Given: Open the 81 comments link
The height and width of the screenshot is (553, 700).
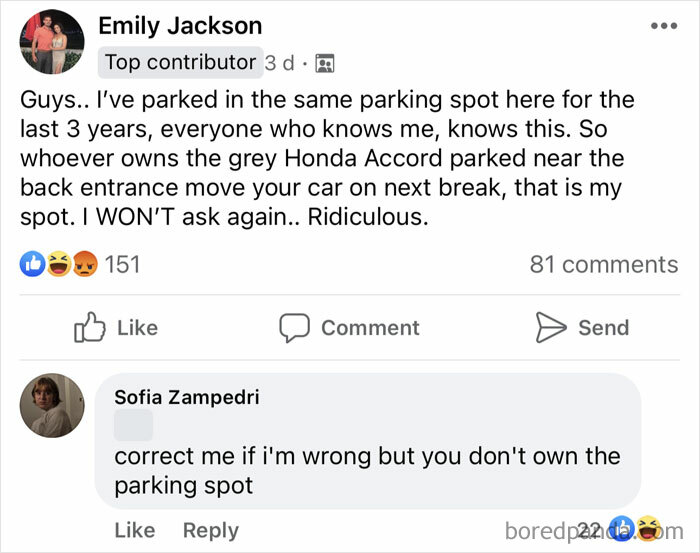Looking at the screenshot, I should pos(603,264).
